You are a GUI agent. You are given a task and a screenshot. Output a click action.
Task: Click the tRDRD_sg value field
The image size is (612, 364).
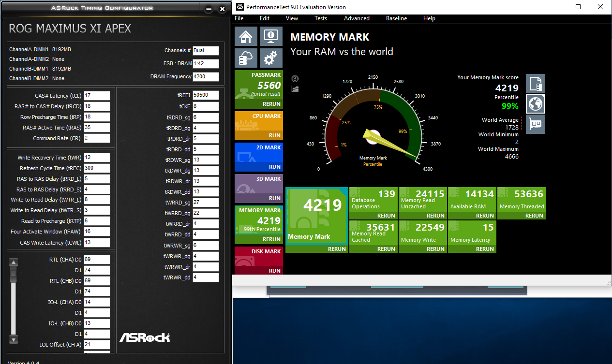pyautogui.click(x=206, y=117)
